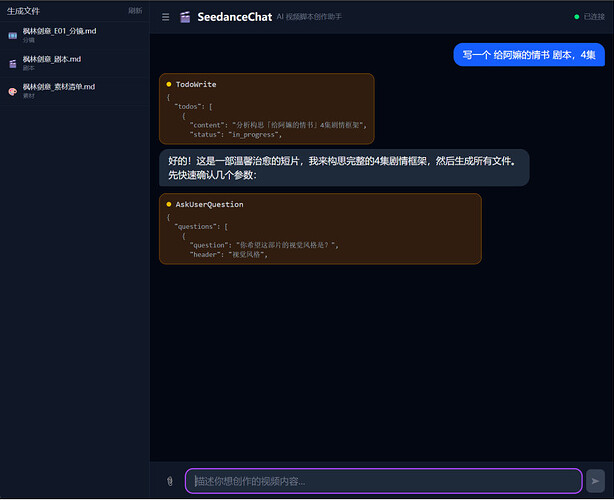Open the 枫林创意_E01_分镜.md file
This screenshot has height=500, width=614.
pos(74,35)
